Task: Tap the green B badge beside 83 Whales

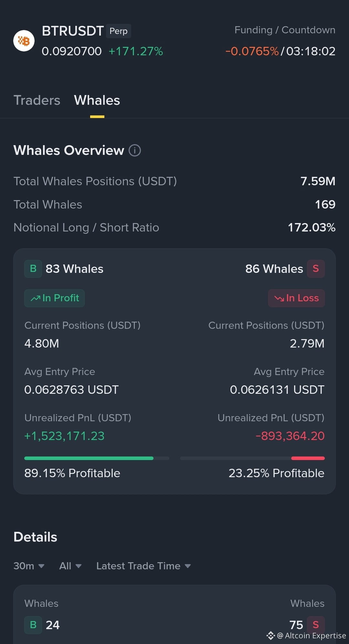Action: 33,269
